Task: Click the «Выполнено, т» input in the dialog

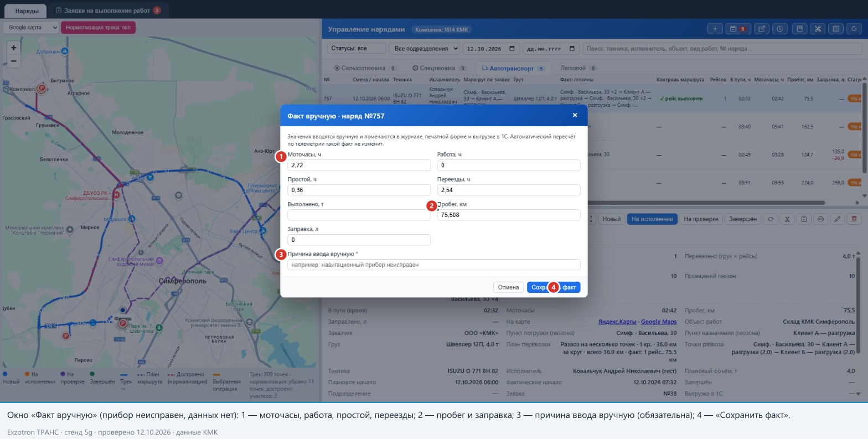Action: 359,215
